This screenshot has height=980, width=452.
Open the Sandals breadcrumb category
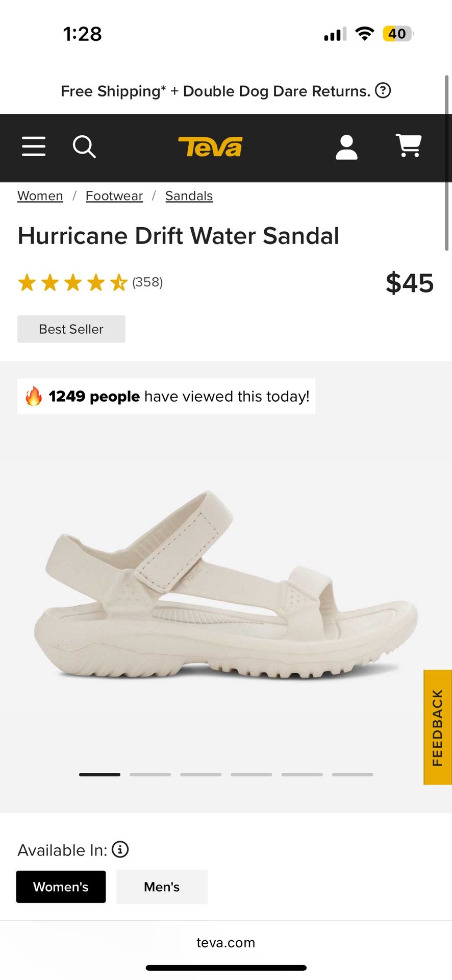[189, 195]
